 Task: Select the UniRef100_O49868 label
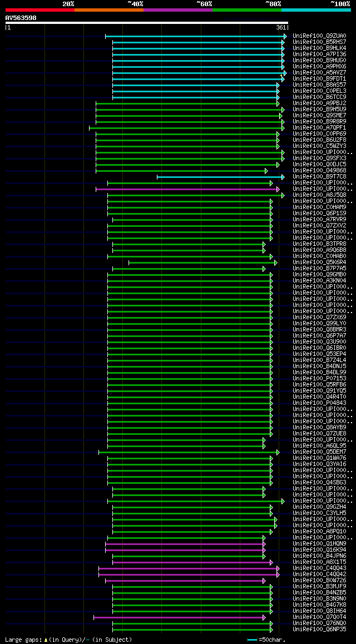(x=319, y=171)
